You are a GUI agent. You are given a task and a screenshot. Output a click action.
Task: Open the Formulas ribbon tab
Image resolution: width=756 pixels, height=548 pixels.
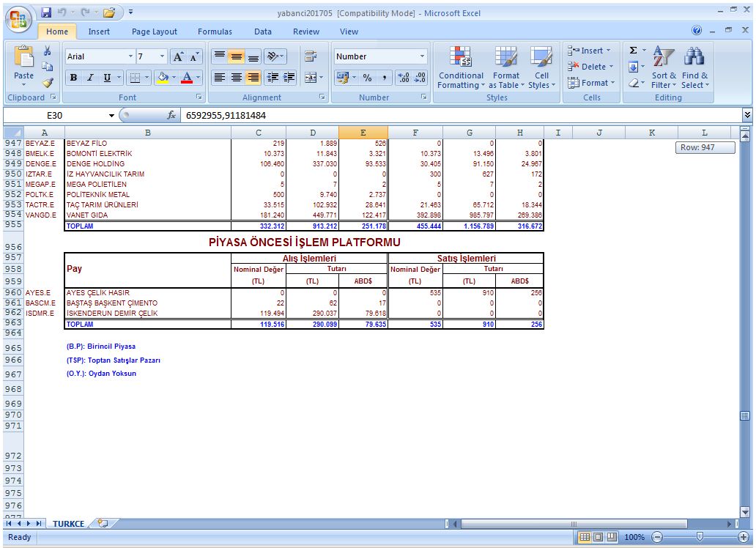pos(215,32)
